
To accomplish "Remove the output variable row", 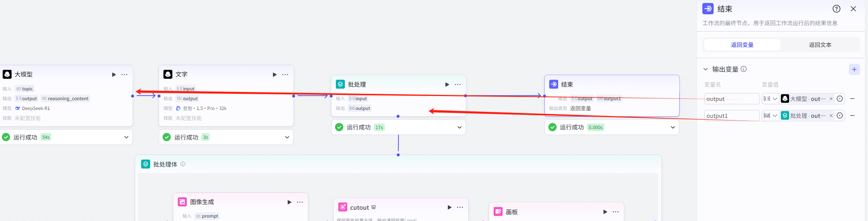I will tap(853, 99).
